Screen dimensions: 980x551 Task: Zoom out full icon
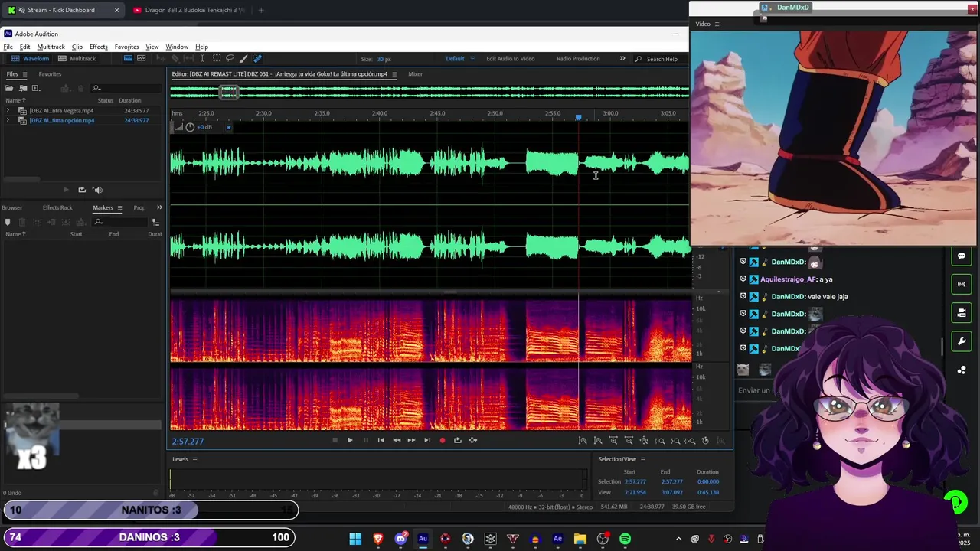tap(644, 441)
